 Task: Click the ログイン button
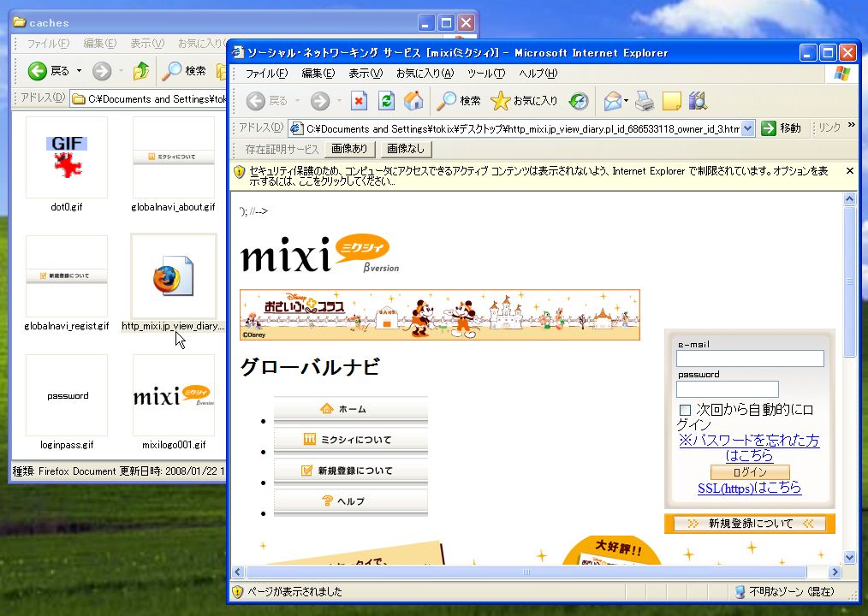tap(750, 472)
